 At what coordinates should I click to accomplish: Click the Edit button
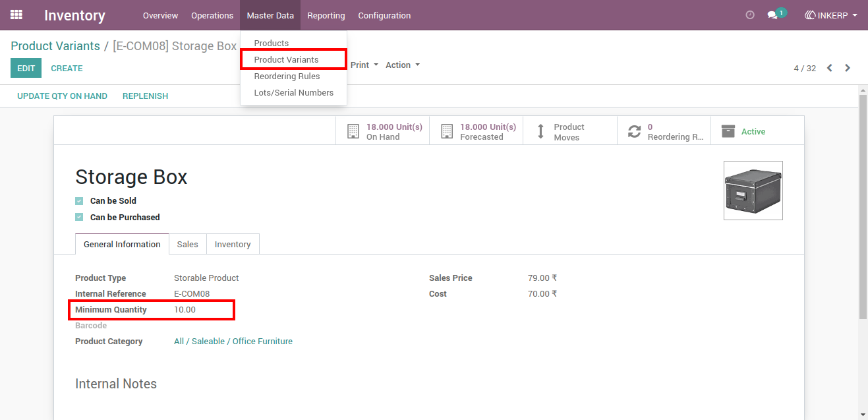tap(26, 68)
